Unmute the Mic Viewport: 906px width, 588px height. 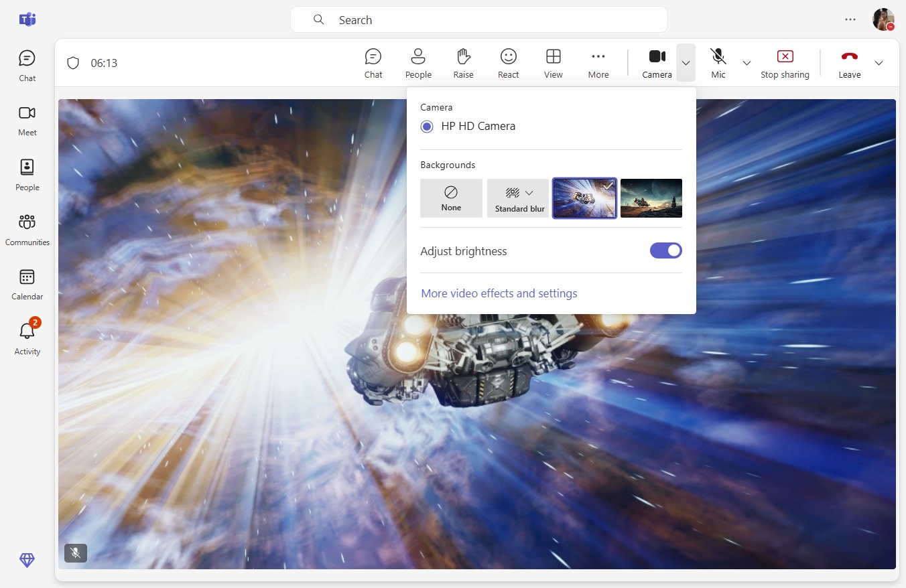pyautogui.click(x=718, y=64)
